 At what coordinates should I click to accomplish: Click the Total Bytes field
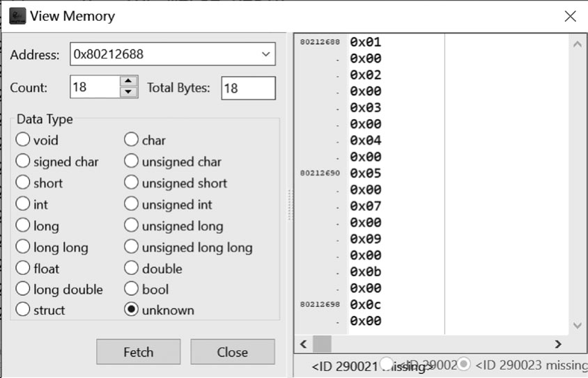[x=248, y=88]
